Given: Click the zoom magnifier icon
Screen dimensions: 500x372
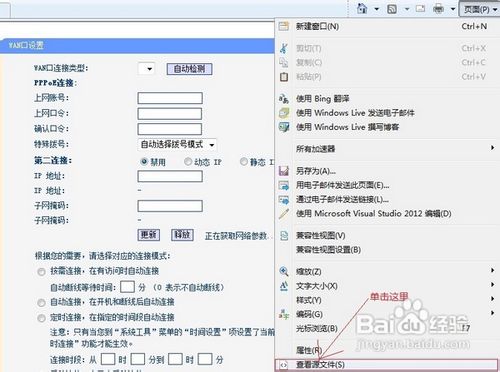Looking at the screenshot, I should point(284,271).
